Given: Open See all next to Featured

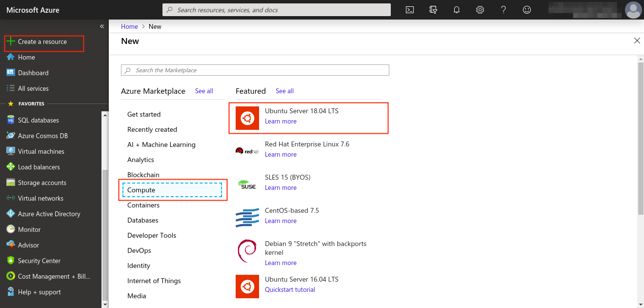Looking at the screenshot, I should tap(284, 91).
